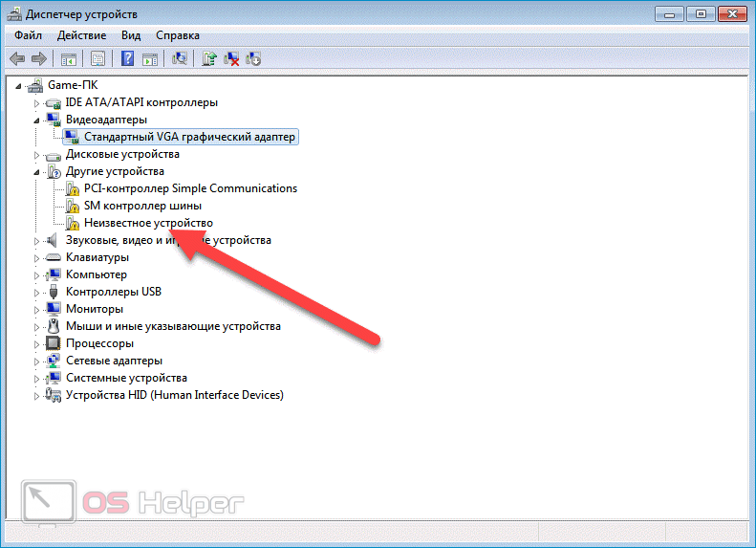Expand the Процессоры node

[36, 344]
